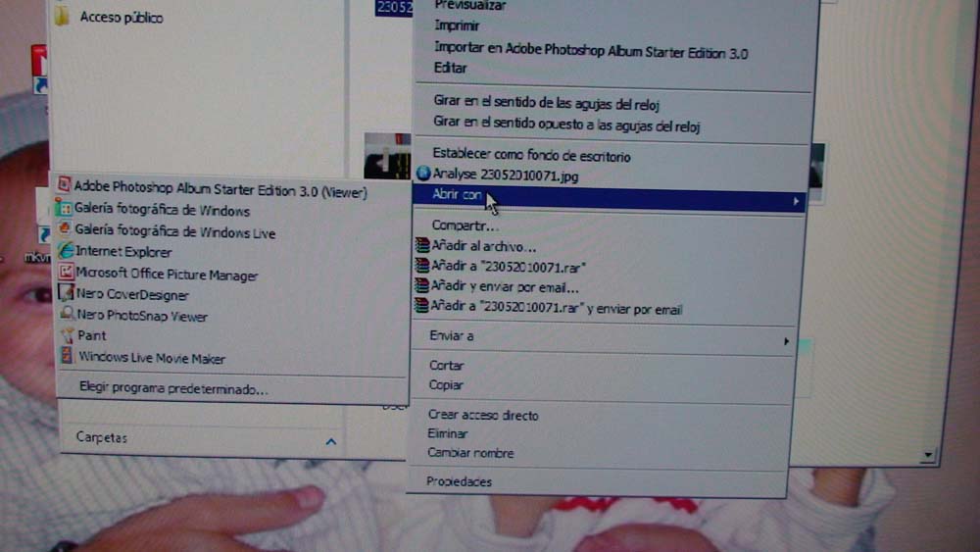
Task: Expand the Enviar a submenu arrow
Action: pyautogui.click(x=786, y=341)
